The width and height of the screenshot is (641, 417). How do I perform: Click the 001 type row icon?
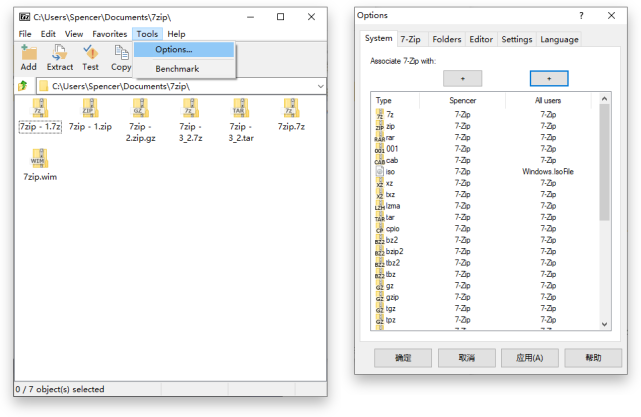pyautogui.click(x=380, y=149)
